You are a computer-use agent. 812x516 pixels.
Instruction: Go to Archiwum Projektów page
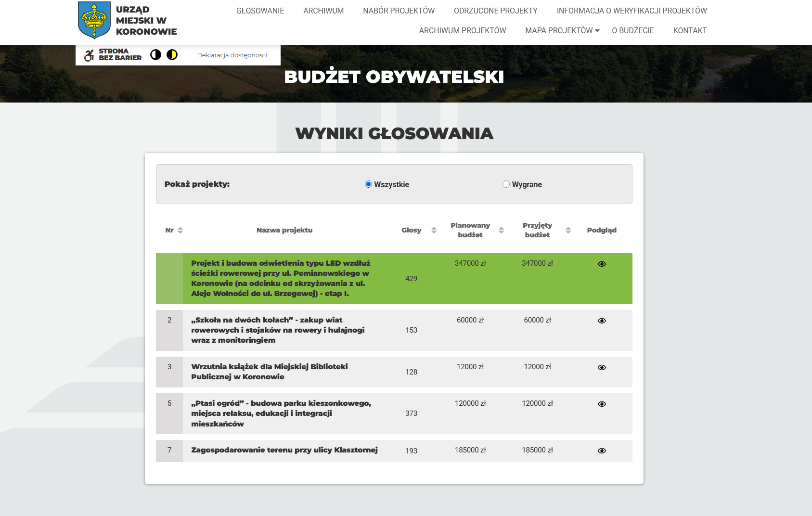(462, 31)
